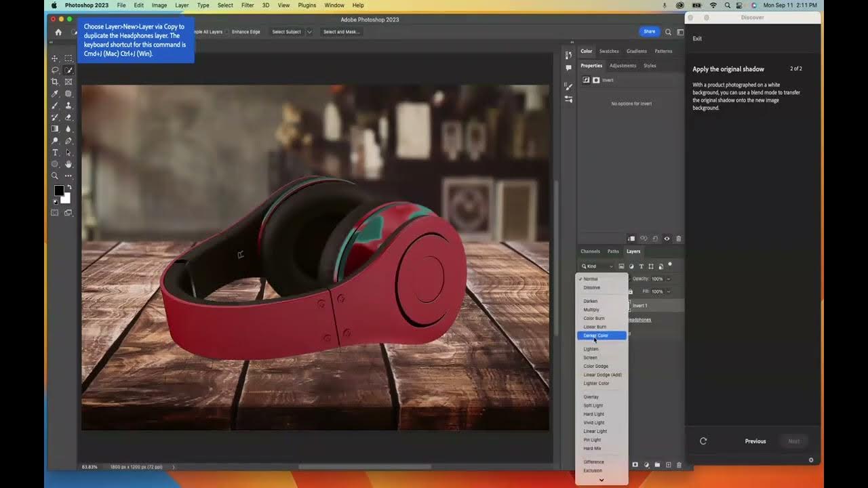Click the blue Share button

(649, 31)
